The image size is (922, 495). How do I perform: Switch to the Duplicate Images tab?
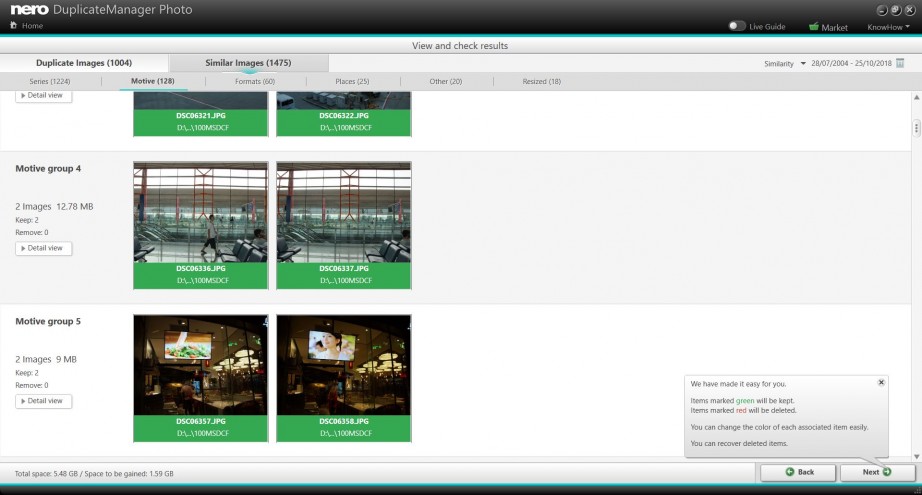click(x=83, y=63)
